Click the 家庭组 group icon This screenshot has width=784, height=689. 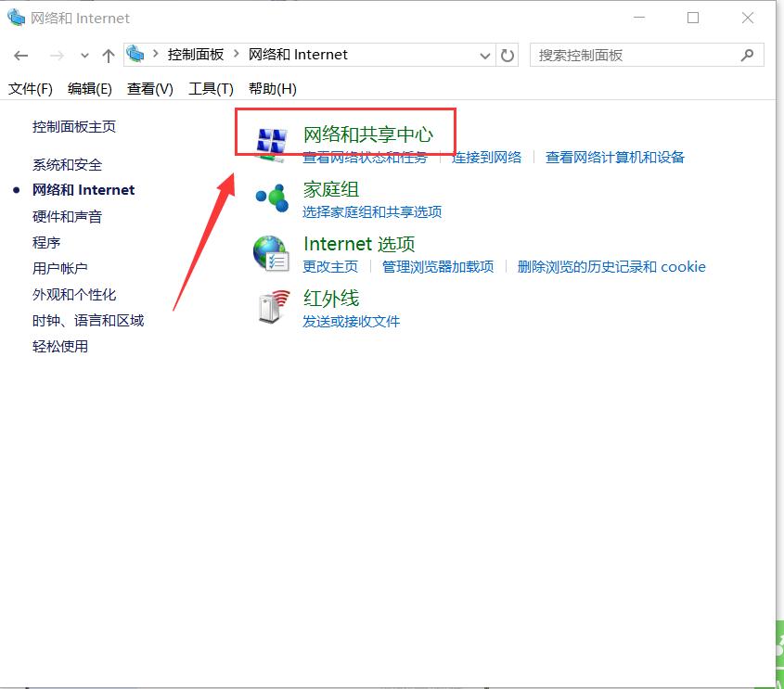[x=272, y=198]
